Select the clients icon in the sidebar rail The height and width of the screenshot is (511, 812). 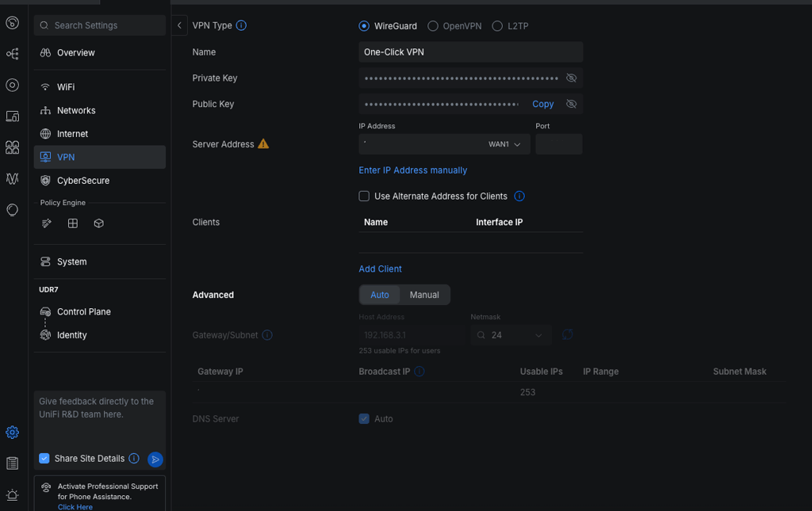click(12, 147)
